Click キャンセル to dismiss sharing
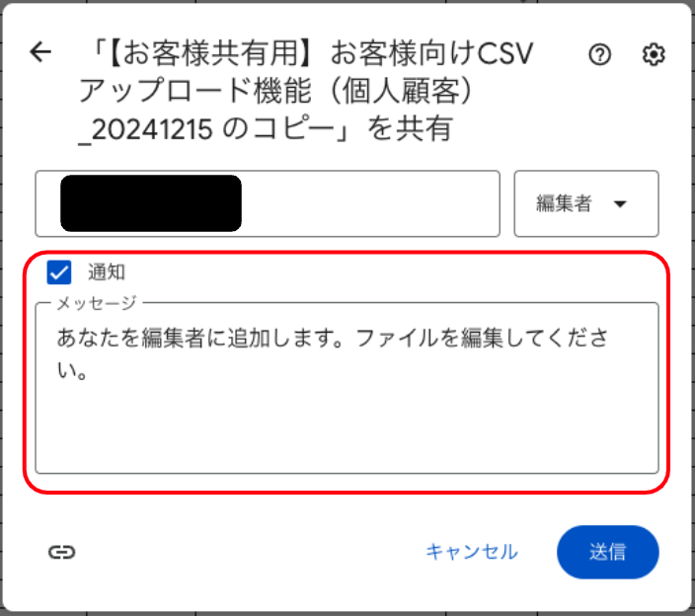Image resolution: width=695 pixels, height=616 pixels. [x=471, y=552]
